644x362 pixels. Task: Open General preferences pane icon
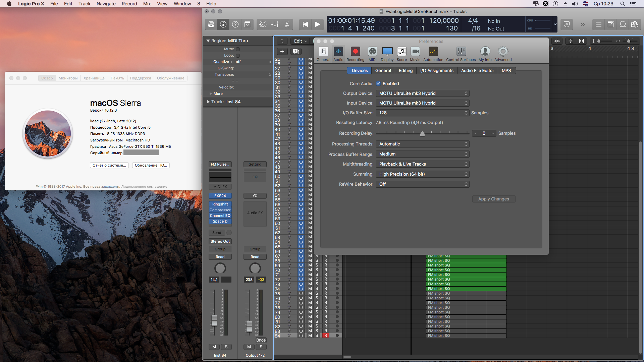pyautogui.click(x=323, y=54)
